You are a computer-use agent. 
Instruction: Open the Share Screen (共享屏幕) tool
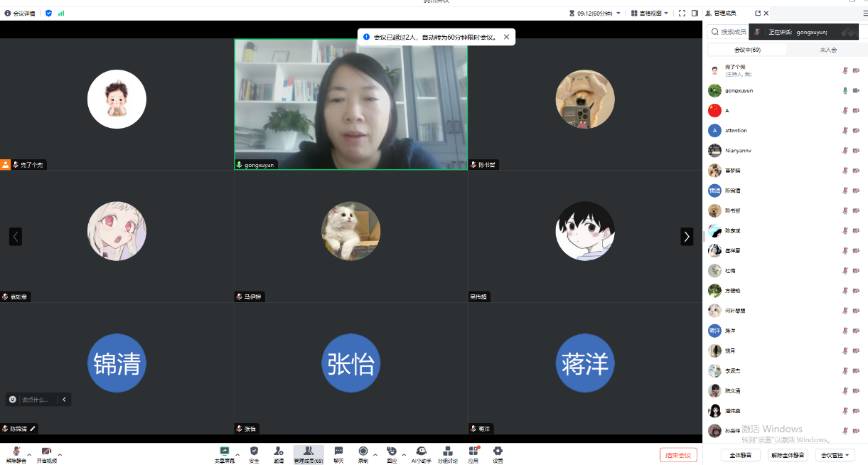click(225, 453)
